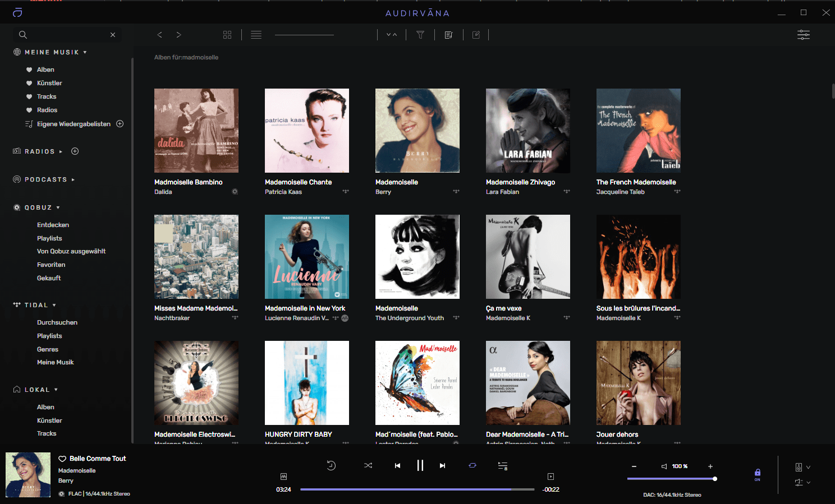Open the play queue icon
The height and width of the screenshot is (504, 835).
coord(503,466)
